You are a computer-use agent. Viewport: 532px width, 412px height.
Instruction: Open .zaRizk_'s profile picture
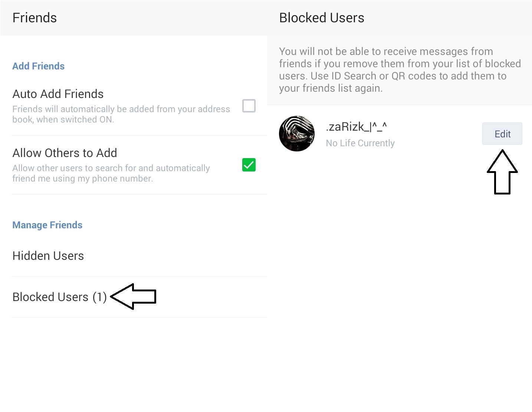[x=297, y=134]
